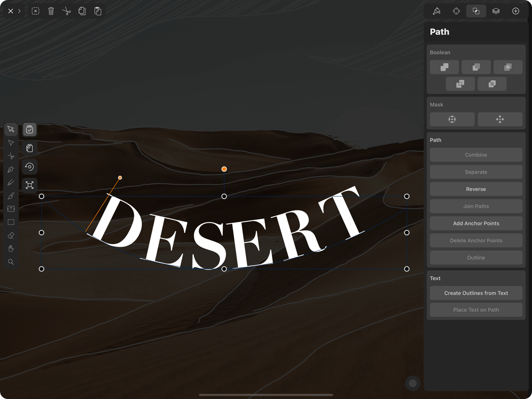Apply Divide boolean operation
Image resolution: width=532 pixels, height=399 pixels.
460,84
